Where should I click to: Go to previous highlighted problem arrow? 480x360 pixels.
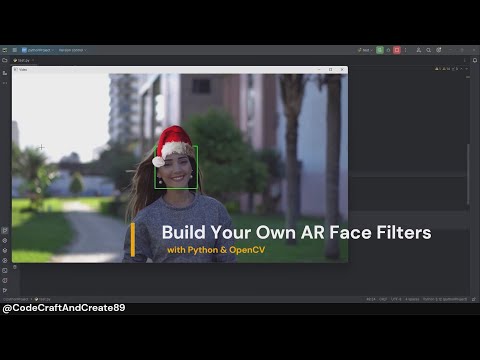tap(462, 69)
